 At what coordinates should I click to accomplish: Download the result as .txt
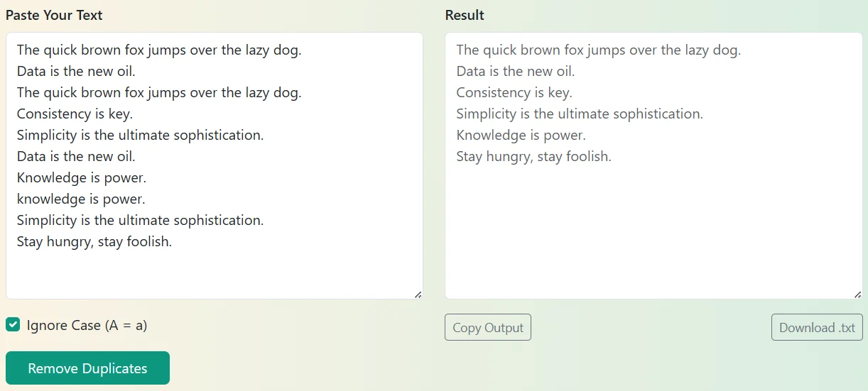817,328
